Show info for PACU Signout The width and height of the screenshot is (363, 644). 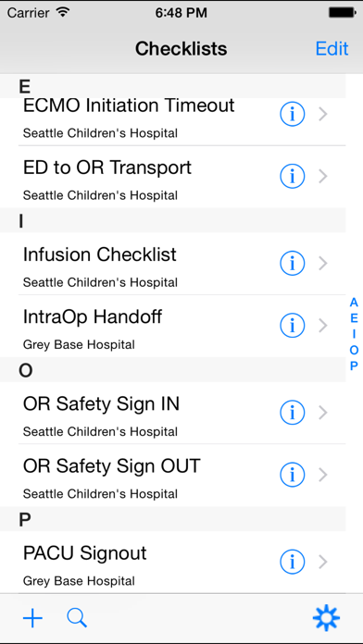click(293, 562)
